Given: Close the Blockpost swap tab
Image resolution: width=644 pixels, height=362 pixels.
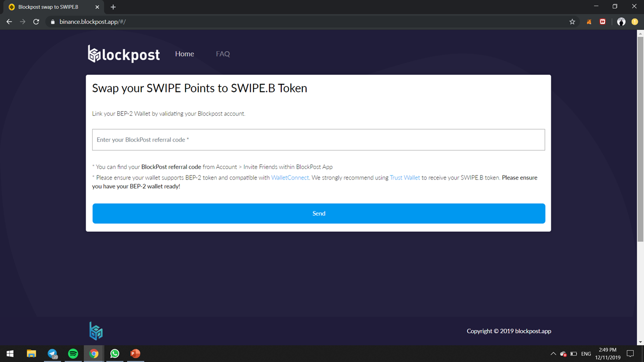Looking at the screenshot, I should (x=97, y=7).
